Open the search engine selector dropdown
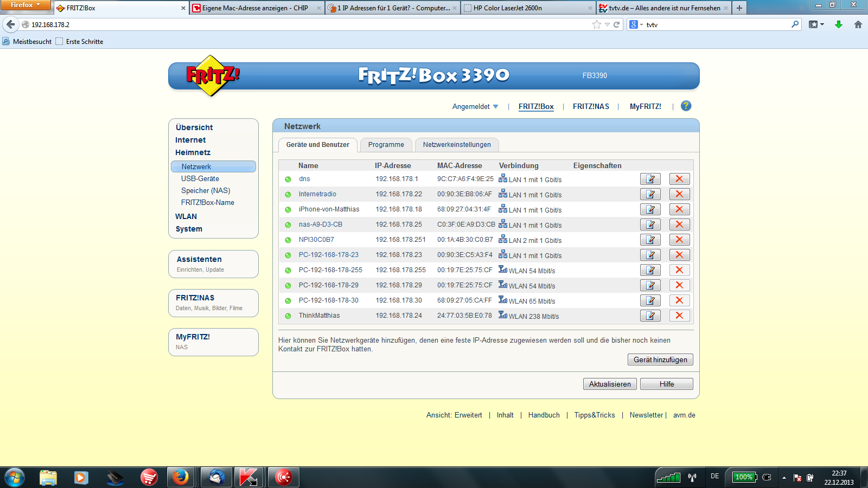 636,24
